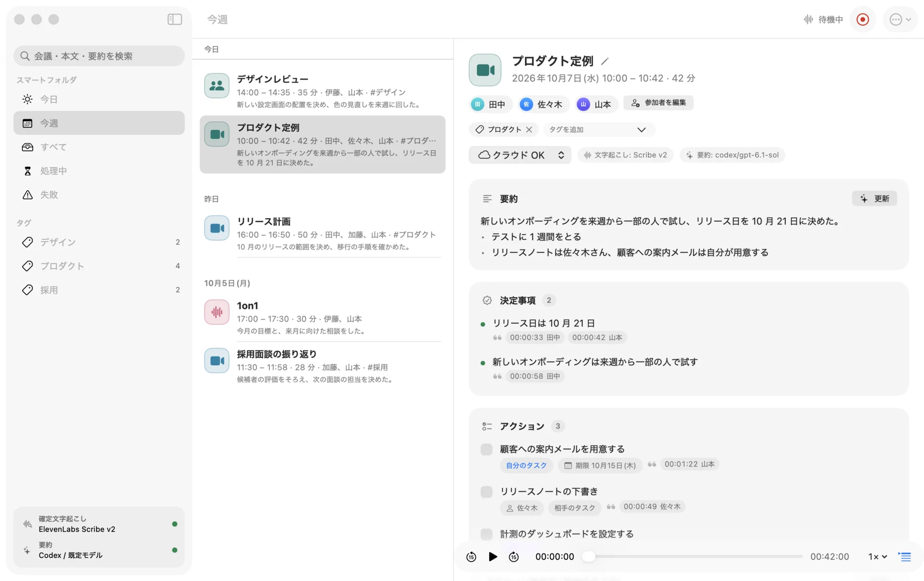Play the recording
This screenshot has width=924, height=581.
(493, 557)
